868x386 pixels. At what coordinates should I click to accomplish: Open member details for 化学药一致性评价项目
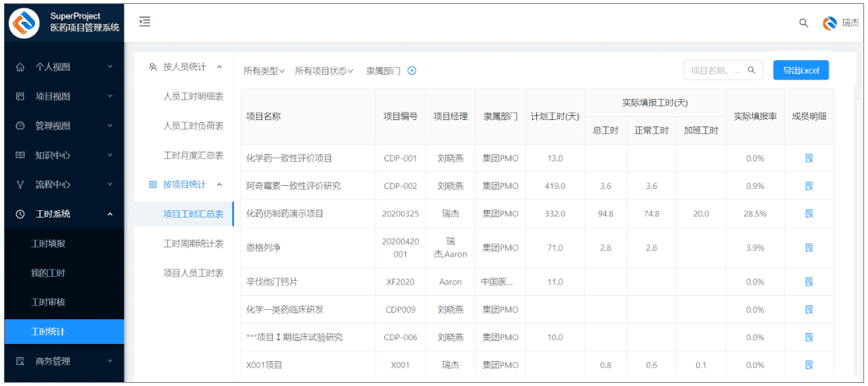click(x=809, y=158)
